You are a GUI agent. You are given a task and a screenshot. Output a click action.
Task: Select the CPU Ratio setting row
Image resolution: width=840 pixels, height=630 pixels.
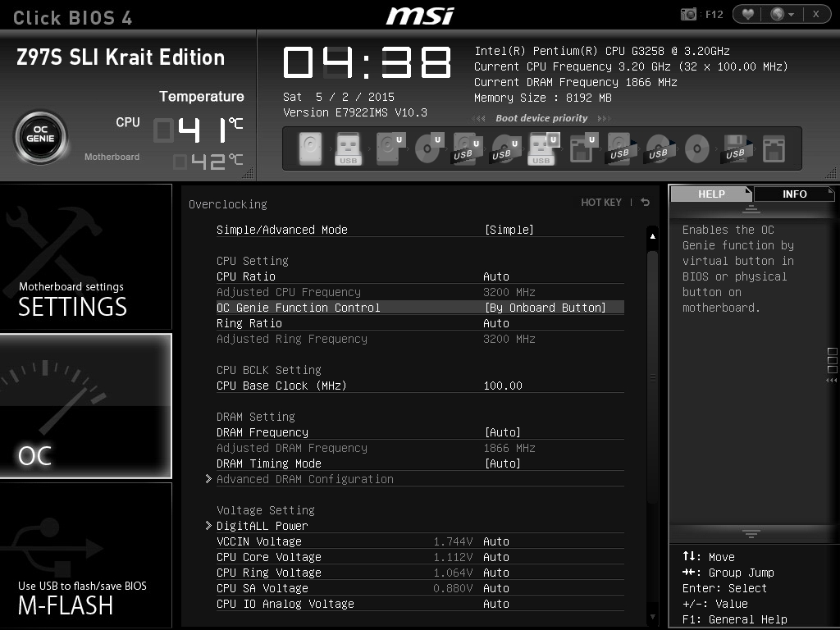(x=420, y=276)
